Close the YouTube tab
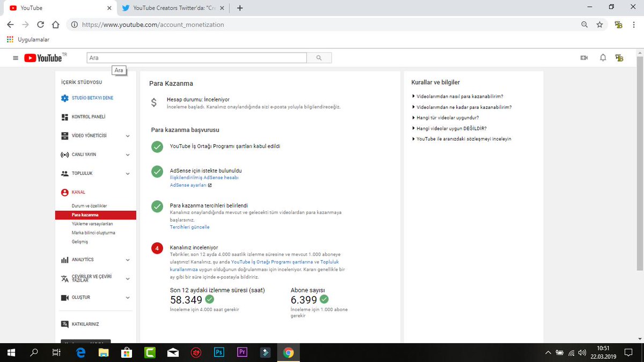 tap(109, 8)
